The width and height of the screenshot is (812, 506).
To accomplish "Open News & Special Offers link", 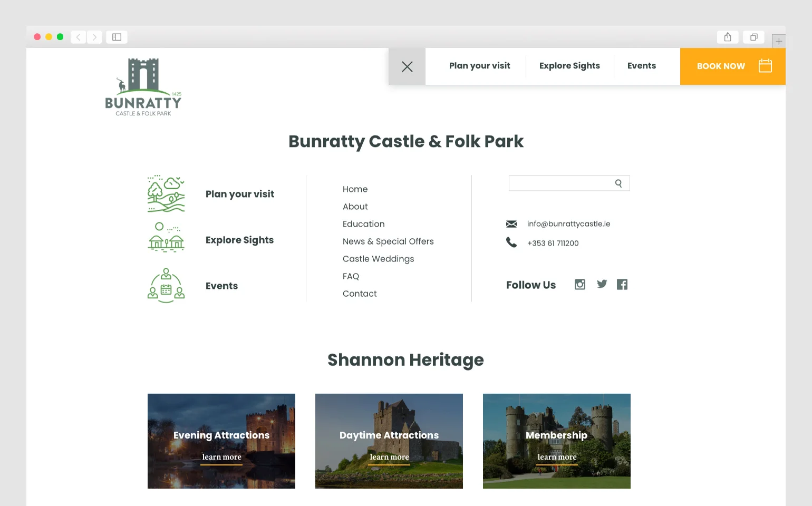I will point(388,241).
